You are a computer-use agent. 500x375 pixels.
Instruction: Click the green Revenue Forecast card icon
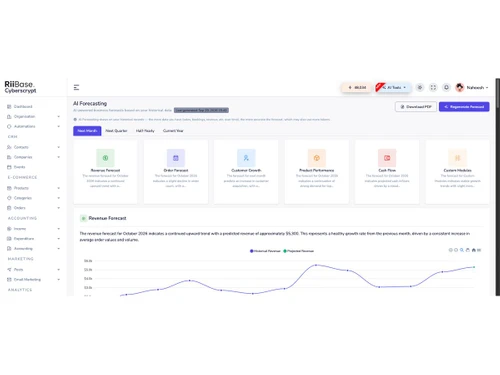coord(105,158)
